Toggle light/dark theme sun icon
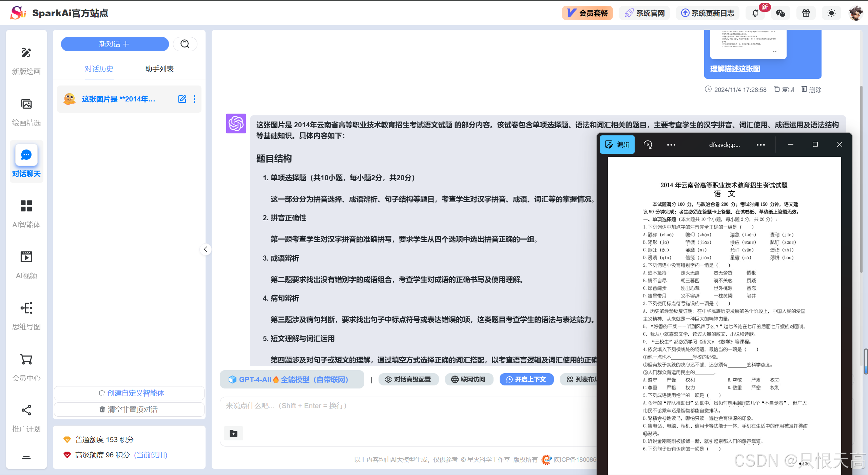Image resolution: width=868 pixels, height=475 pixels. click(831, 13)
